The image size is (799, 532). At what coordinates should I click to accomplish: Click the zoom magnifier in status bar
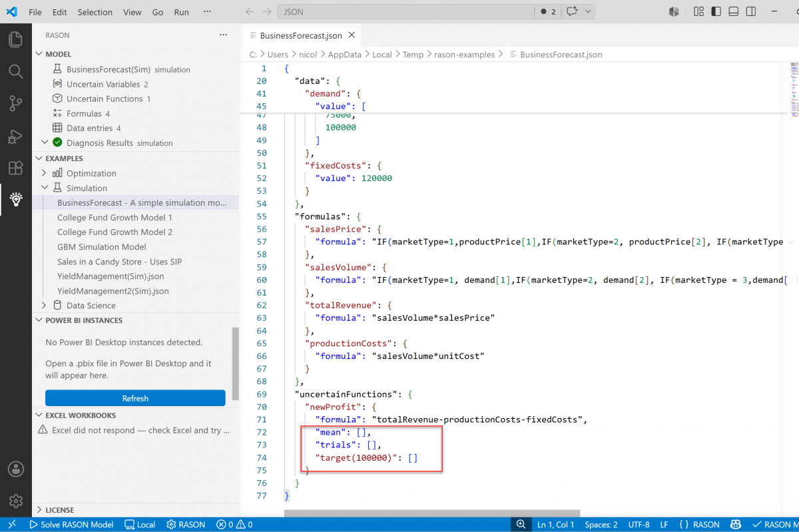(521, 525)
